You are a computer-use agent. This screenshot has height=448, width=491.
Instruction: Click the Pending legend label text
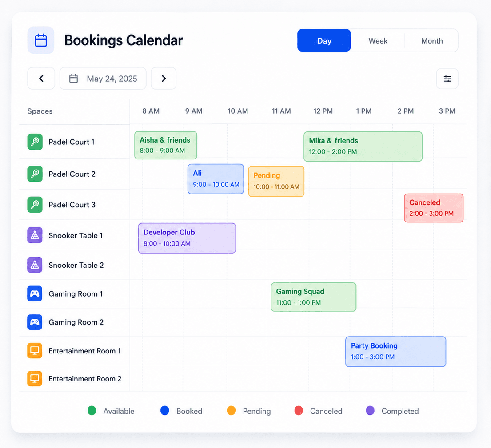[257, 411]
